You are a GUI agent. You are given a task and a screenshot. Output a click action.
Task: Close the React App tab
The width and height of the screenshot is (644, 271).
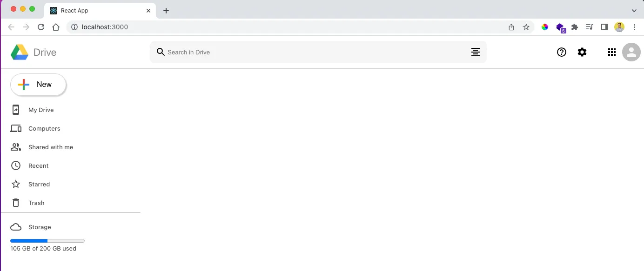pyautogui.click(x=149, y=10)
